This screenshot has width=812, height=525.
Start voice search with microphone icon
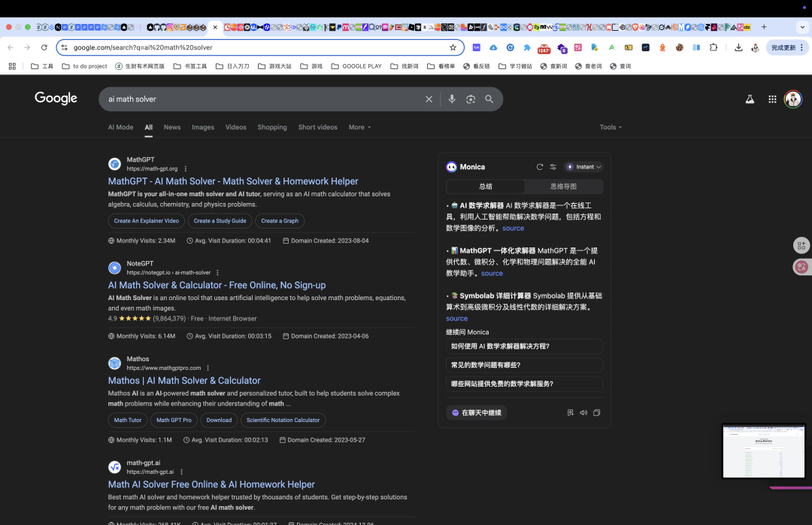(452, 99)
